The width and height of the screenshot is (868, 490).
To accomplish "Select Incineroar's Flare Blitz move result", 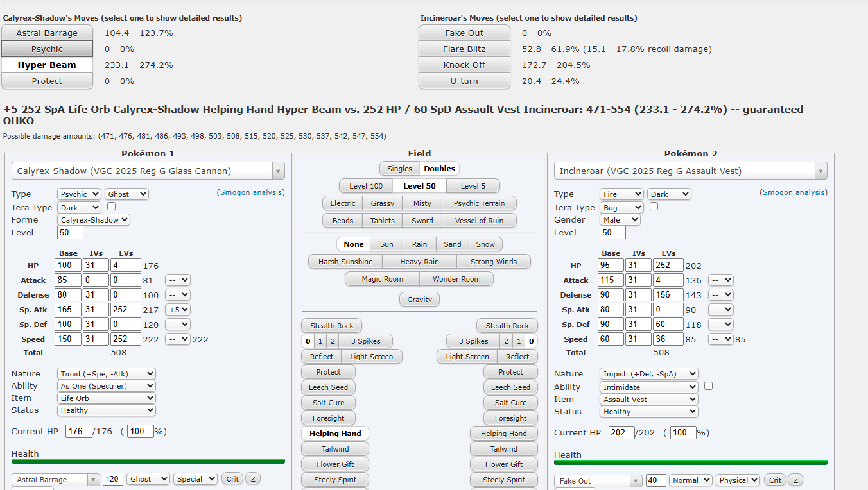I will [464, 49].
